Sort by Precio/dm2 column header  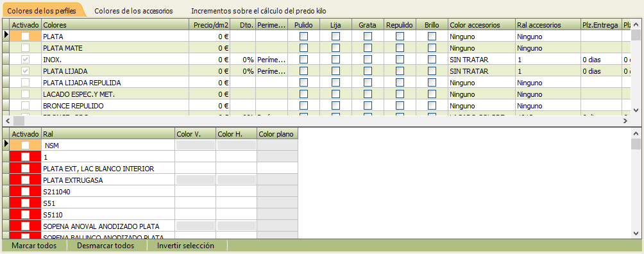(210, 25)
